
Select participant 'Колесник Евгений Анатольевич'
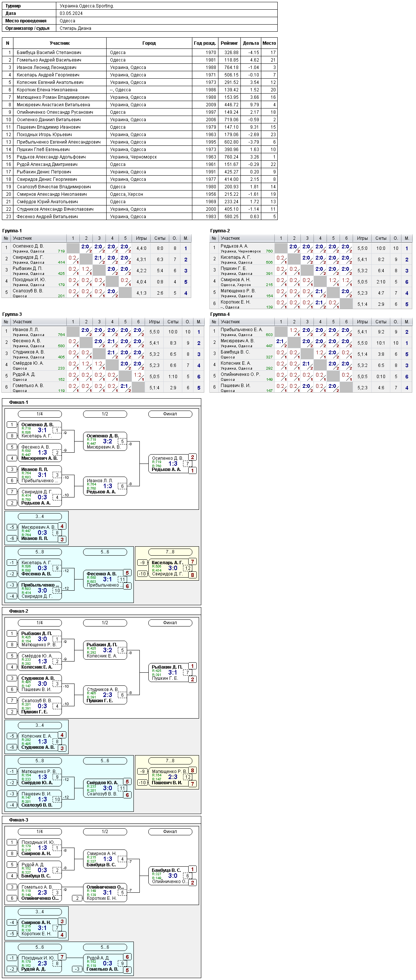click(x=50, y=82)
